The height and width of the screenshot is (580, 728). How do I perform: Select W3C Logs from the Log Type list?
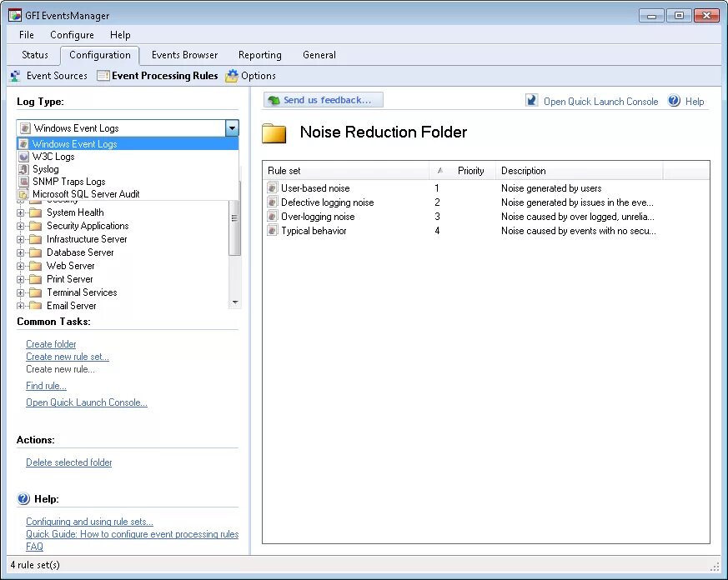[x=128, y=157]
